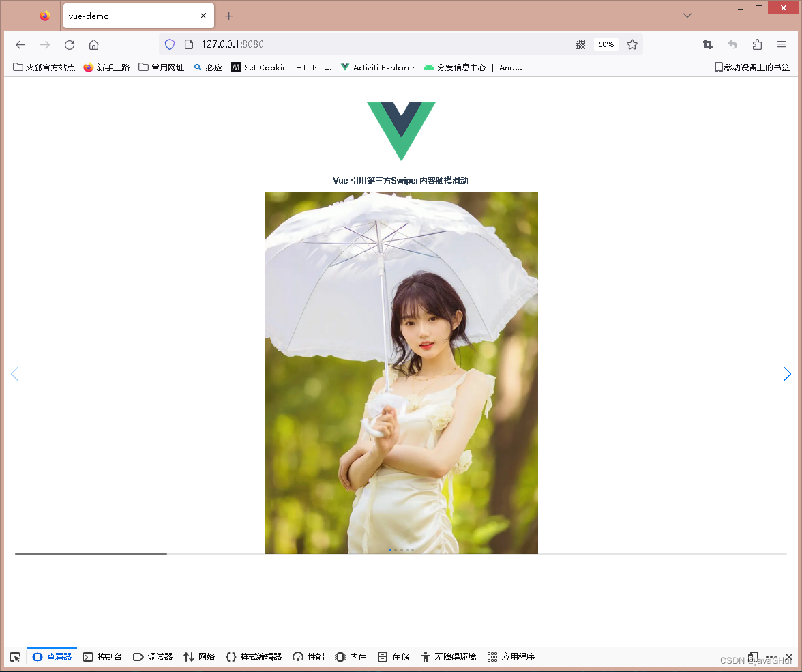Image resolution: width=802 pixels, height=672 pixels.
Task: Open the devtools three-dot settings menu
Action: [771, 657]
